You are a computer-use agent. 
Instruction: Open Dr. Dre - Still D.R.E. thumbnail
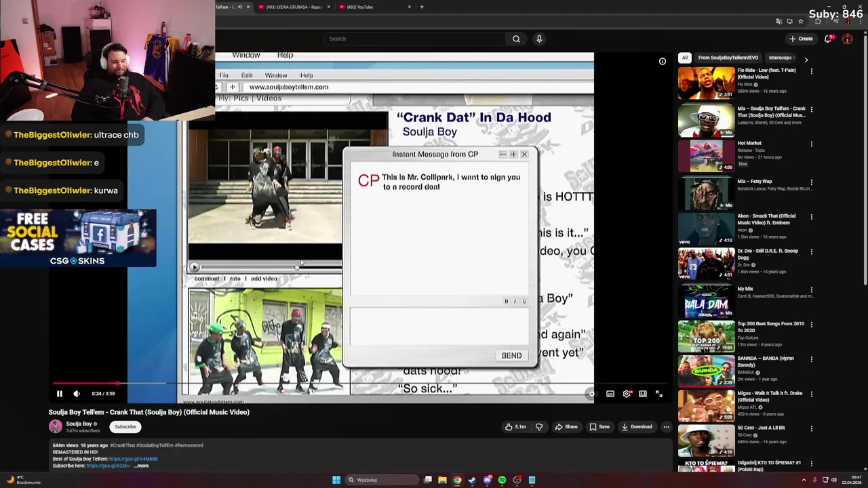(x=706, y=264)
